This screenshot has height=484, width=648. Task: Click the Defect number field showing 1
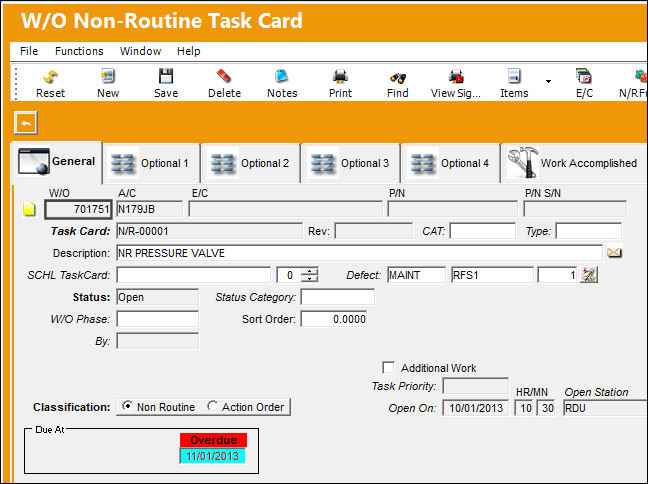pyautogui.click(x=557, y=275)
